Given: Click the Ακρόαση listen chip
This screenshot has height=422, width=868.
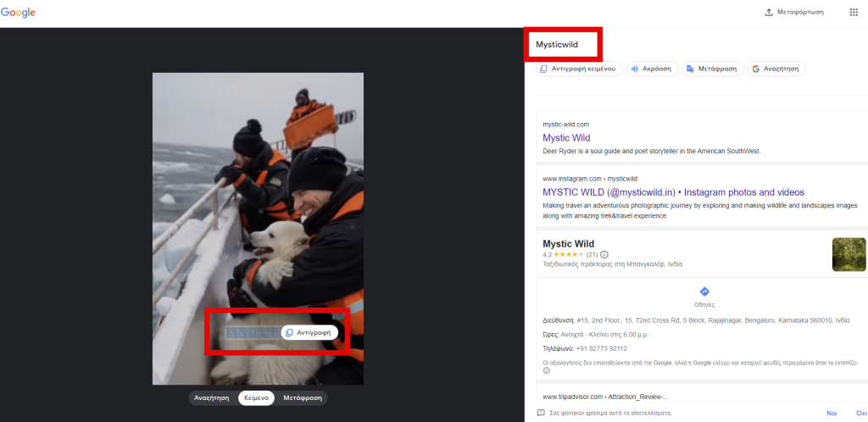Looking at the screenshot, I should tap(652, 69).
